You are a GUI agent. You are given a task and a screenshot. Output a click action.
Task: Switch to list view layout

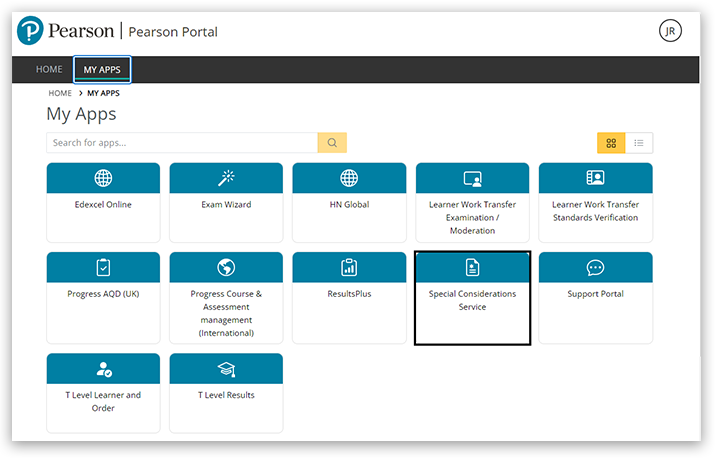tap(639, 143)
